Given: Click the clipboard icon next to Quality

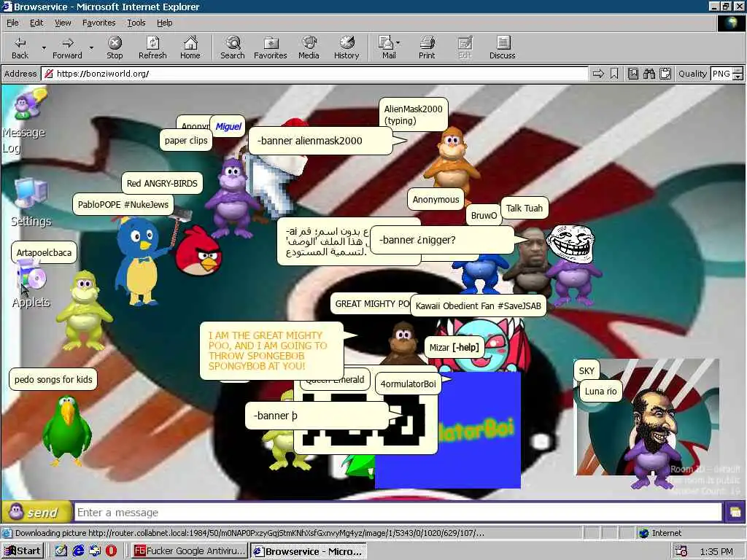Looking at the screenshot, I should click(x=665, y=74).
